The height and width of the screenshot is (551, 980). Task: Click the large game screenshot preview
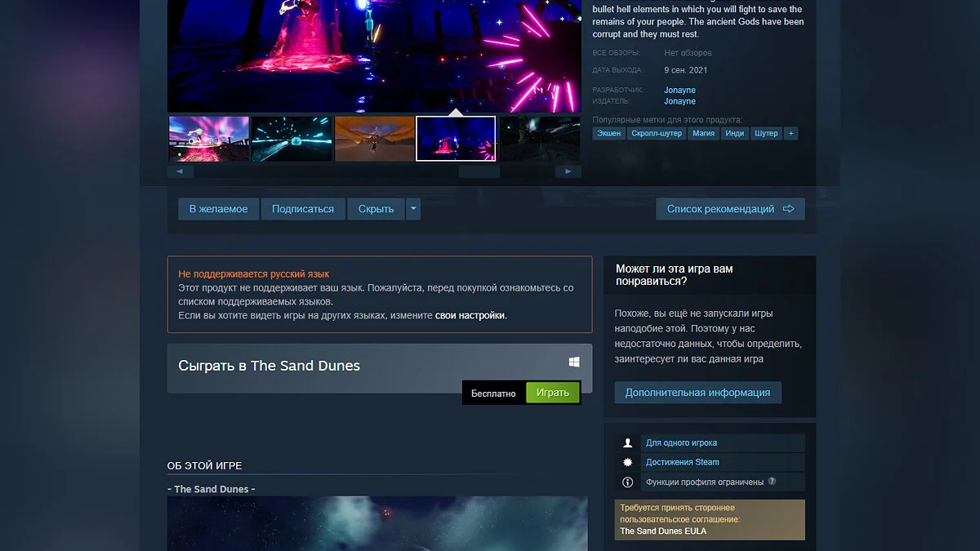point(374,56)
